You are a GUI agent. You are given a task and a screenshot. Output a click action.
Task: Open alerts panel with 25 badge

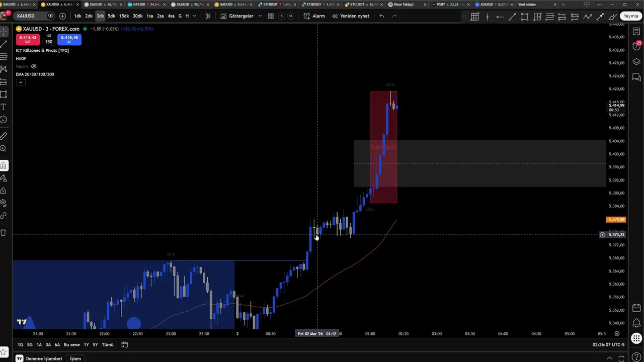636,47
